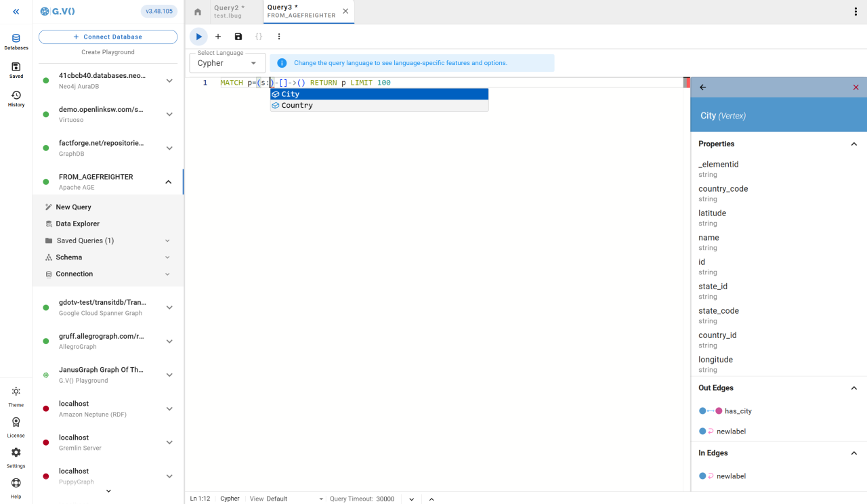Open Settings from the sidebar
This screenshot has width=867, height=504.
click(x=16, y=457)
